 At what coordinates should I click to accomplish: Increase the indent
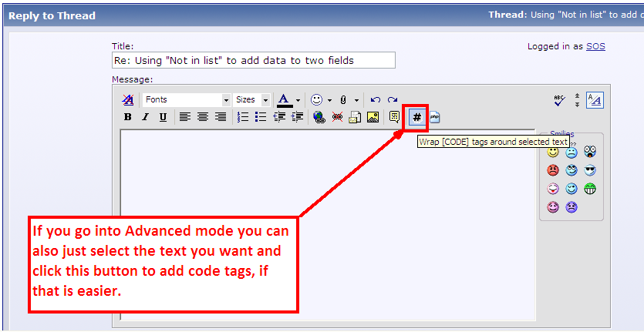(297, 117)
